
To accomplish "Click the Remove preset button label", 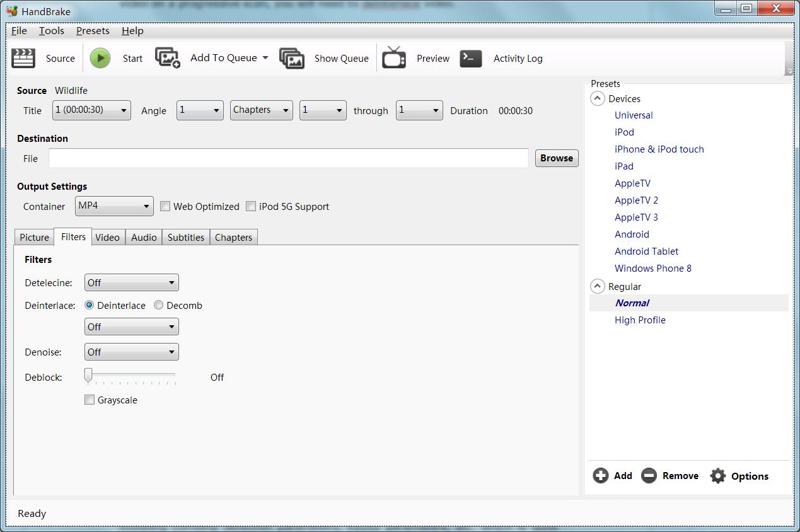I will coord(680,476).
